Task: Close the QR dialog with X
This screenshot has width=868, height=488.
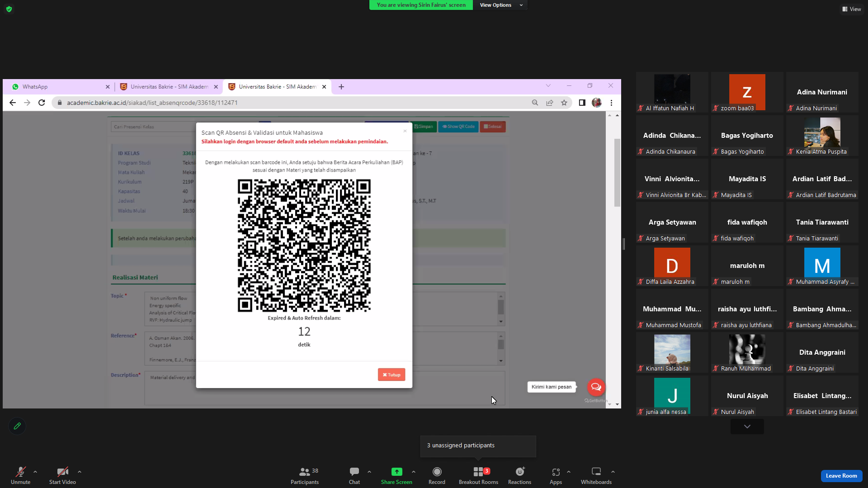Action: pos(405,131)
